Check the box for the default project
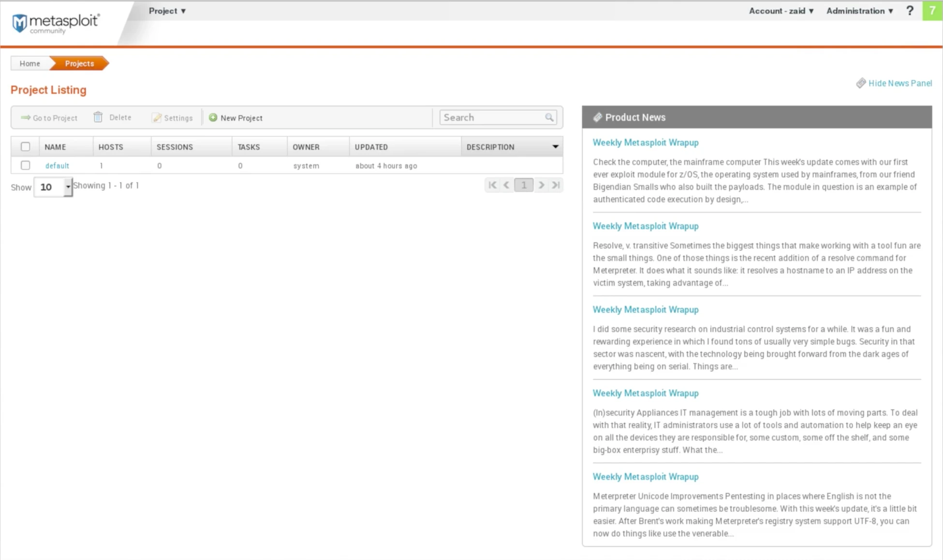This screenshot has height=560, width=943. [x=26, y=165]
